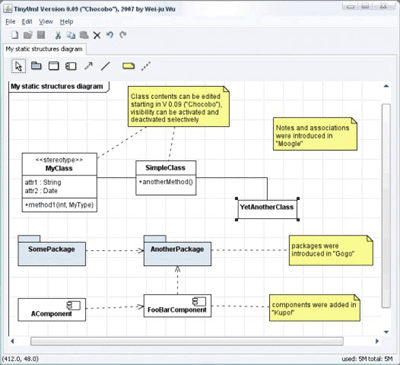The image size is (400, 365).
Task: Delete selection with the X icon
Action: coord(97,35)
